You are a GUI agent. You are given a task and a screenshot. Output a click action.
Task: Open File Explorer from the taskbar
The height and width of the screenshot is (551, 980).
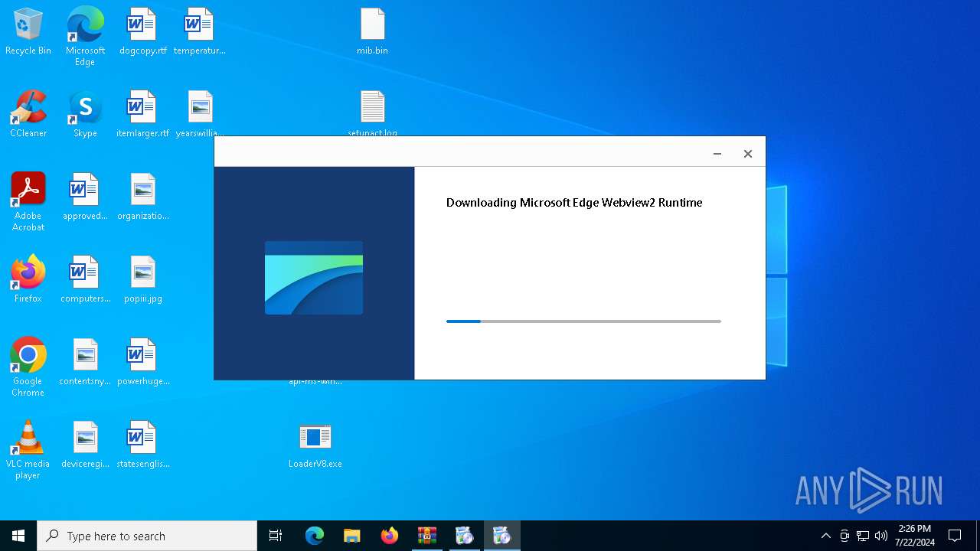pos(352,536)
